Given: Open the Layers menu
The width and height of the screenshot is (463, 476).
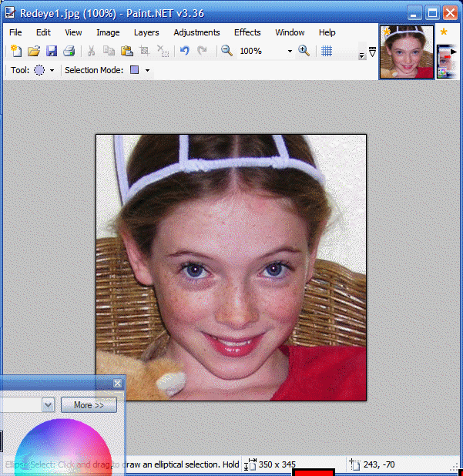Looking at the screenshot, I should 146,32.
